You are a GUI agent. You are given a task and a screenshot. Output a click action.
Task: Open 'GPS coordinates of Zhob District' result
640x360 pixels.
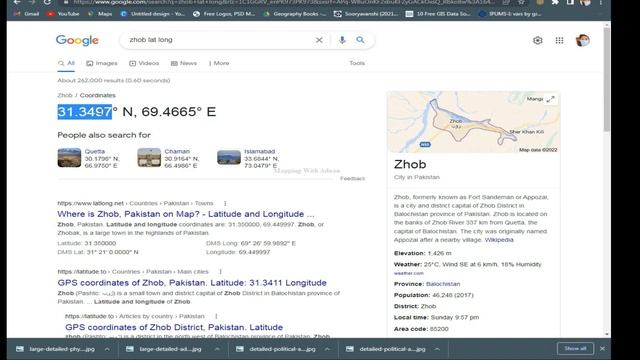[174, 327]
